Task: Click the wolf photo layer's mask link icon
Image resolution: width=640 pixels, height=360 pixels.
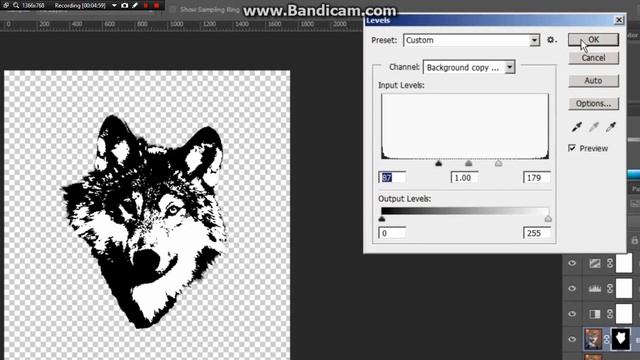Action: click(607, 339)
